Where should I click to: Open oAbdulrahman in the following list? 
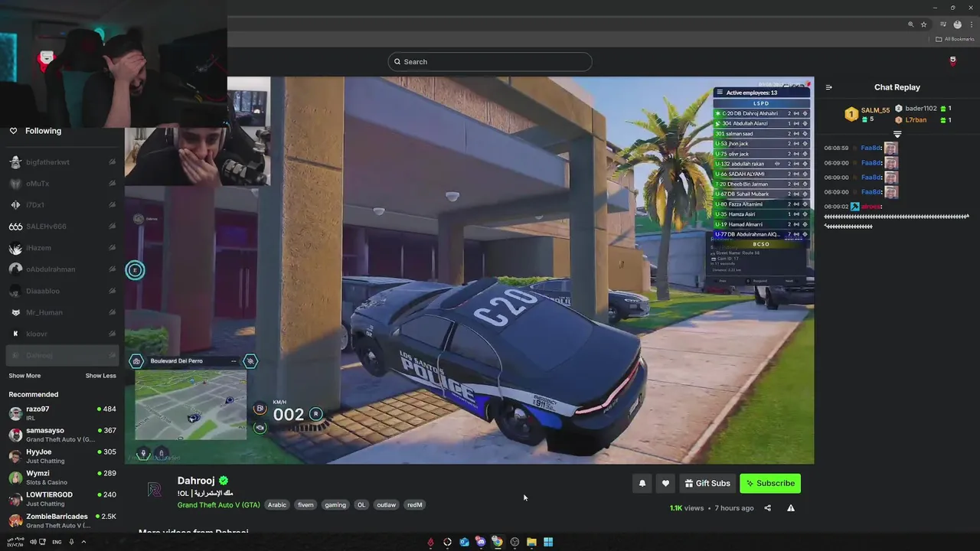click(62, 269)
